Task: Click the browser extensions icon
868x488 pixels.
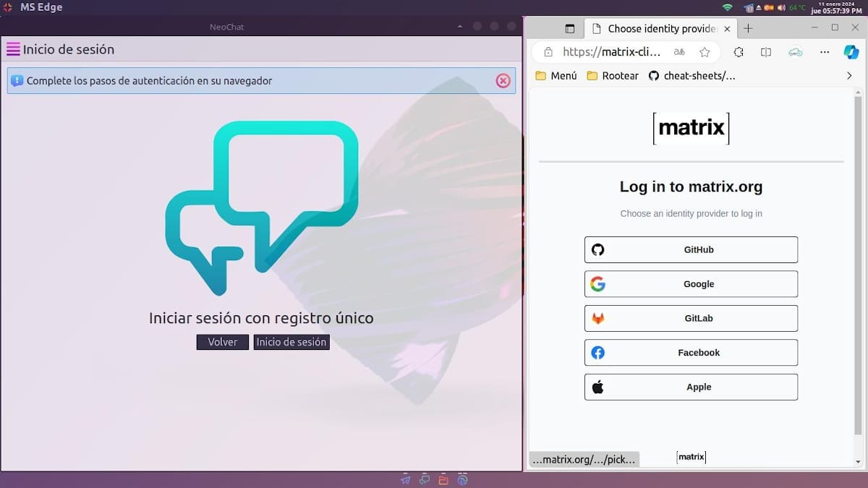Action: 738,52
